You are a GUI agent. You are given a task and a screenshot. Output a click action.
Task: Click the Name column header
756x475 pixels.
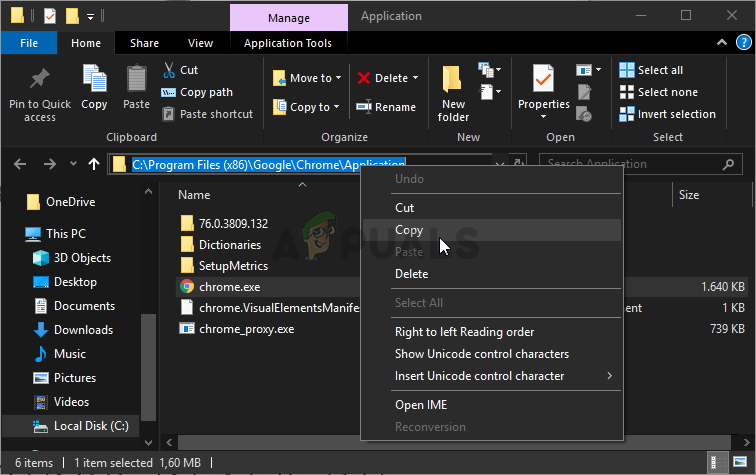(x=194, y=195)
